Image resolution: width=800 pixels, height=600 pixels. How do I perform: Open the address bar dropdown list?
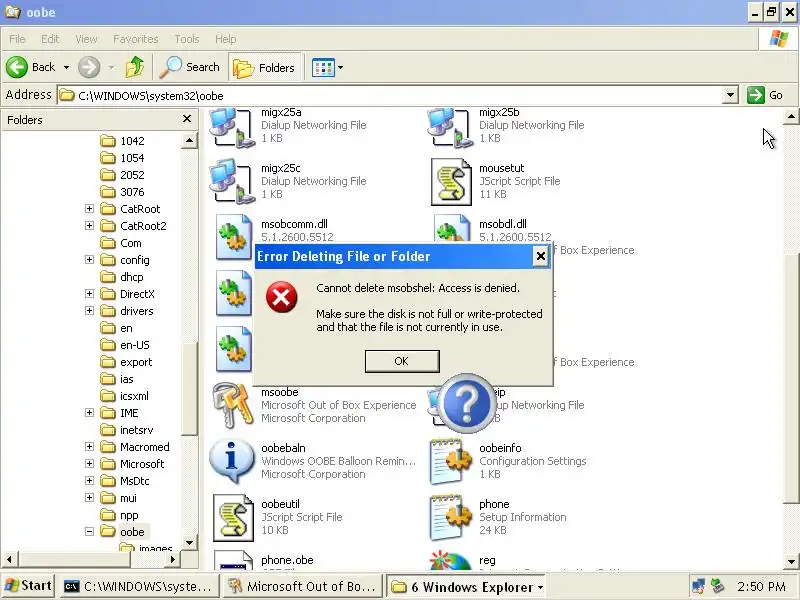pos(730,95)
